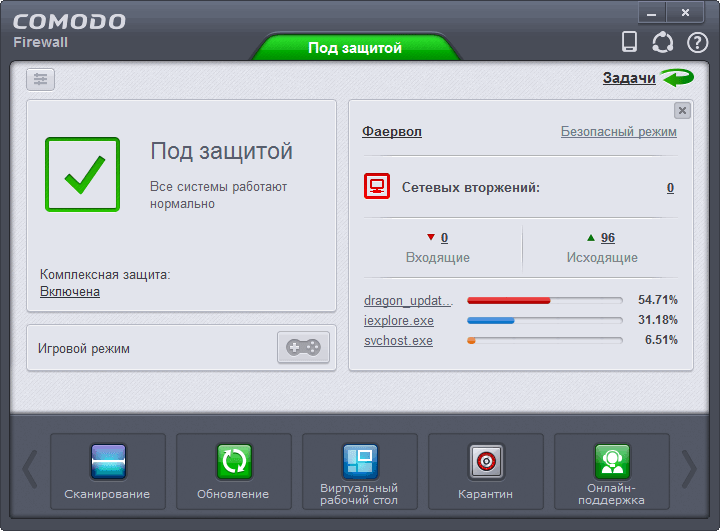Screen dimensions: 720x531
Task: Close the firewall panel with X
Action: (x=682, y=110)
